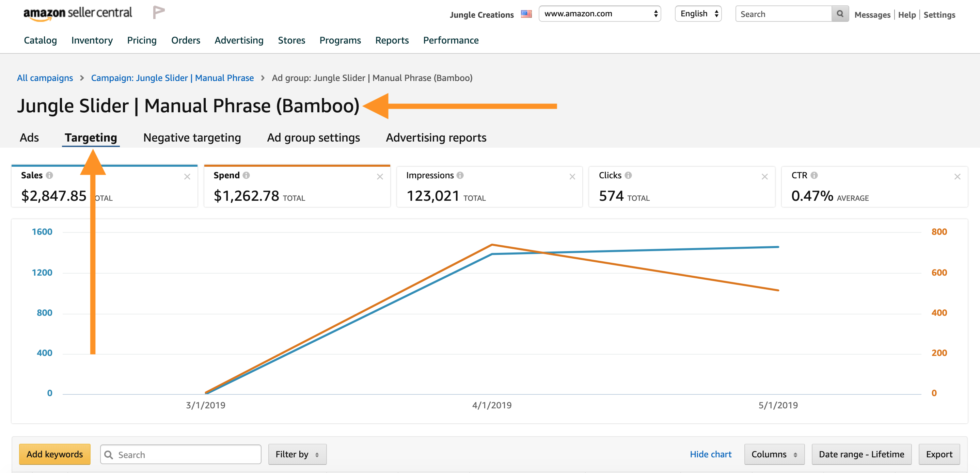Click the info icon beside CTR
980x473 pixels.
coord(814,175)
